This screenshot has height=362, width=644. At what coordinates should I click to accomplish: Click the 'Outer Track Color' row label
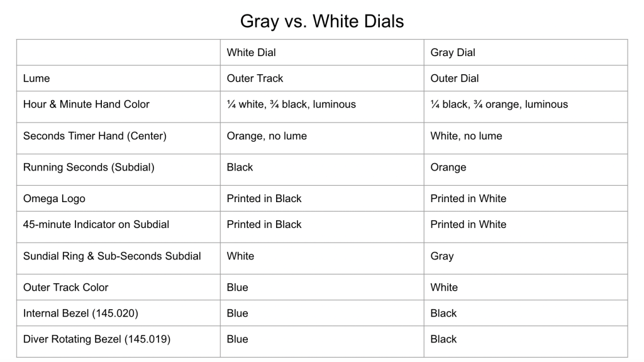[x=65, y=288]
